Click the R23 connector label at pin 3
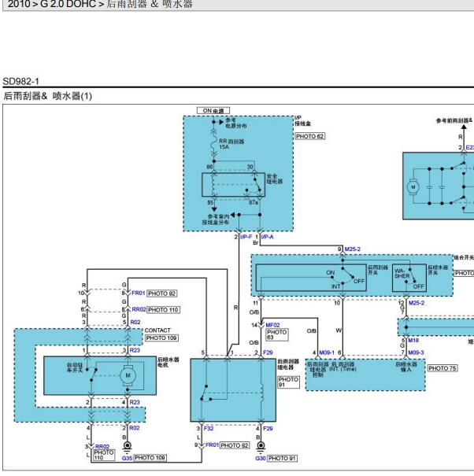 (x=135, y=350)
